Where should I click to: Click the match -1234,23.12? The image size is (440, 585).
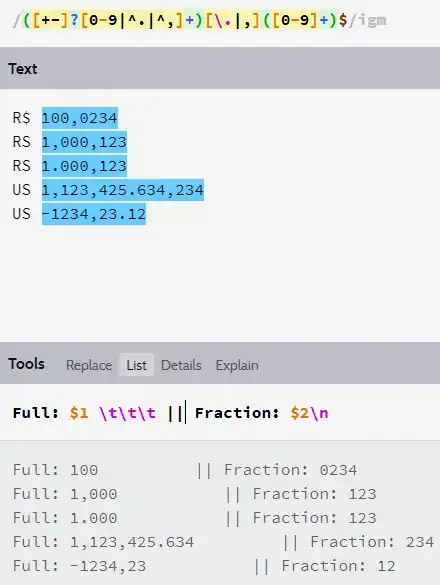[94, 214]
